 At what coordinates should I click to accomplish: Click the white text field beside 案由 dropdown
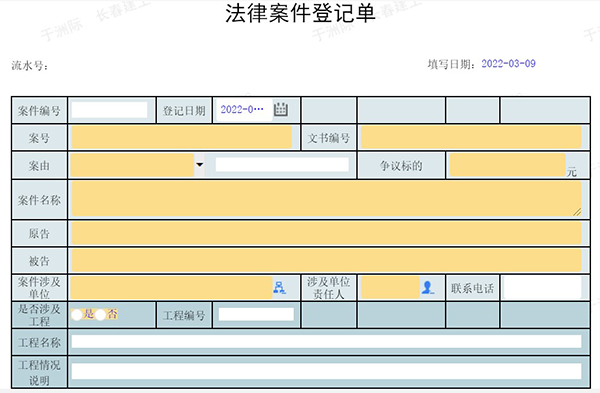tap(282, 165)
